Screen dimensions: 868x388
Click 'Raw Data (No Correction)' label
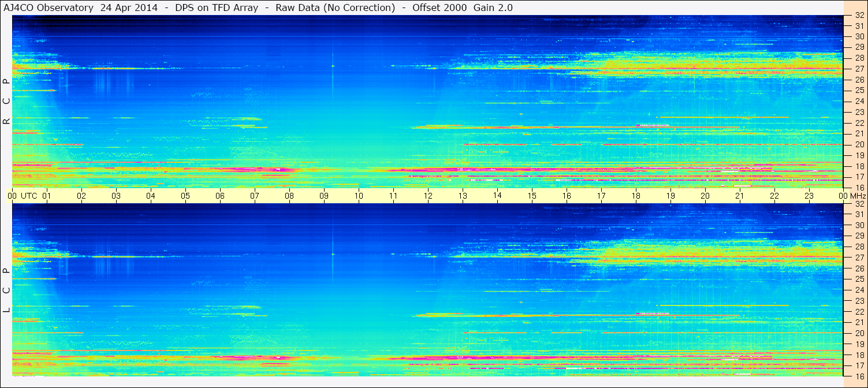tap(336, 8)
